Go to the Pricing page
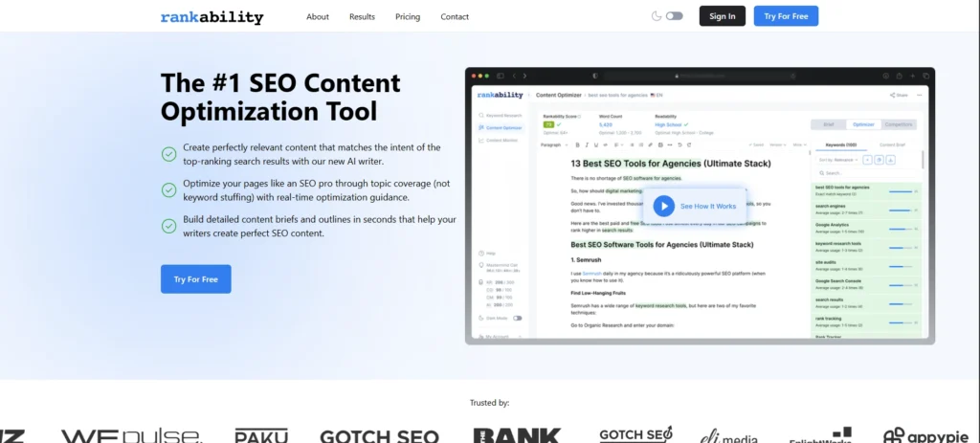 click(x=408, y=17)
